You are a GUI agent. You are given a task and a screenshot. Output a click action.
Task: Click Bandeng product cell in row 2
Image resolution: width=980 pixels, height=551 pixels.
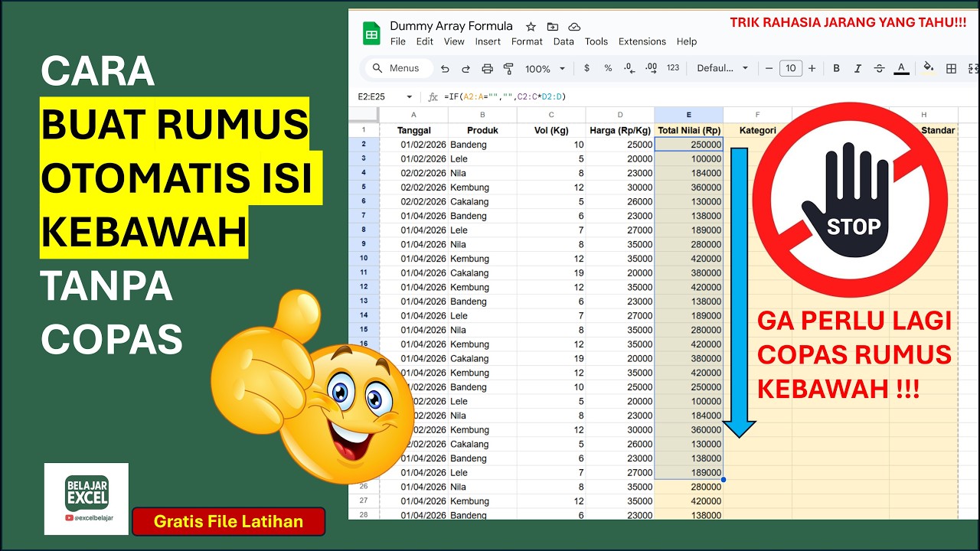(x=482, y=145)
